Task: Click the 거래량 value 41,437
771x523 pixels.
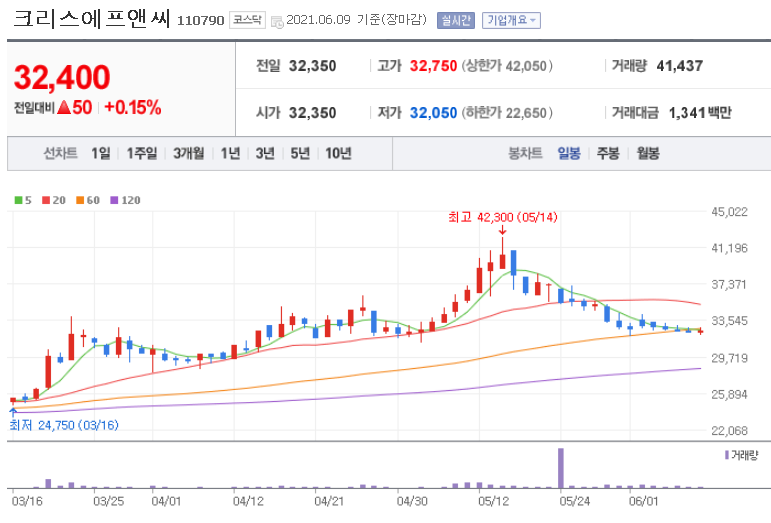Action: click(x=680, y=66)
